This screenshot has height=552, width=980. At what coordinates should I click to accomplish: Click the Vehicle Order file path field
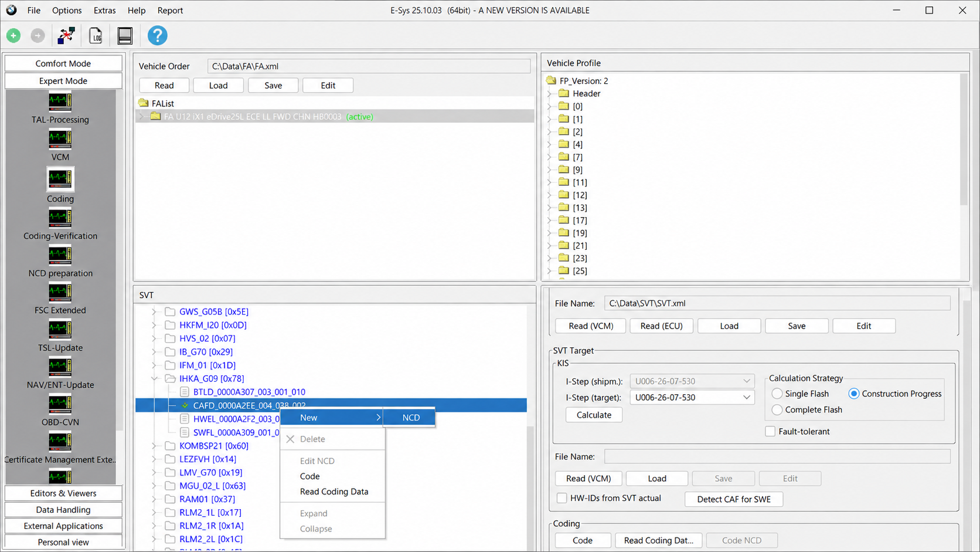[369, 66]
